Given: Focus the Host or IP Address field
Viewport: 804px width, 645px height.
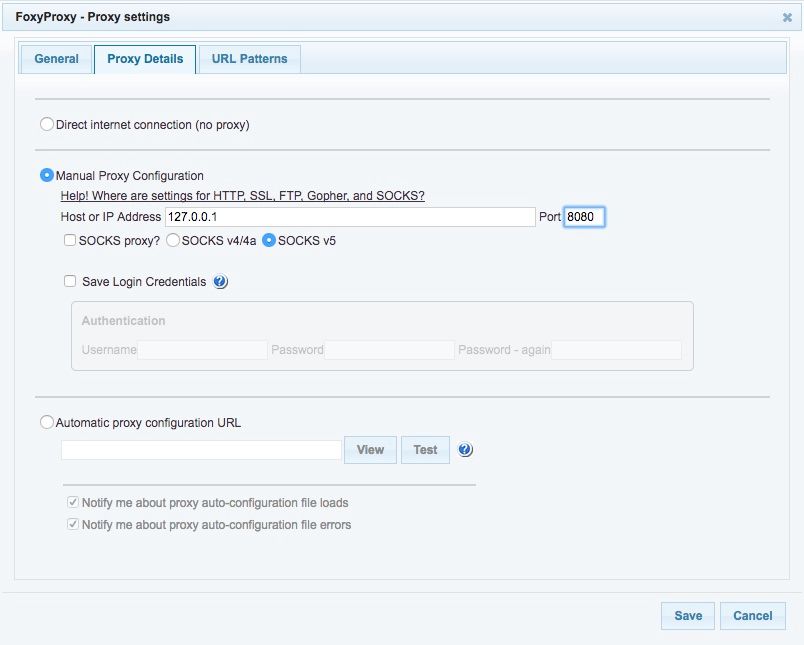Looking at the screenshot, I should pyautogui.click(x=350, y=217).
